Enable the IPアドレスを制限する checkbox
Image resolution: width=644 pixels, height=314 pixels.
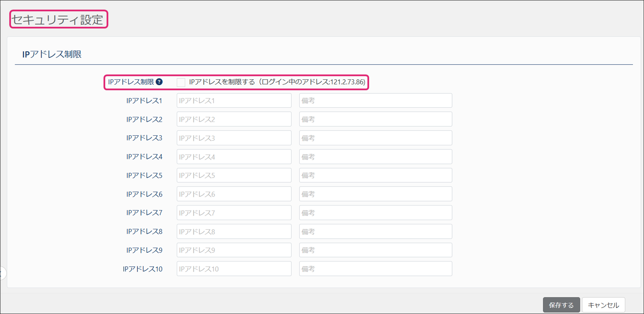(181, 82)
